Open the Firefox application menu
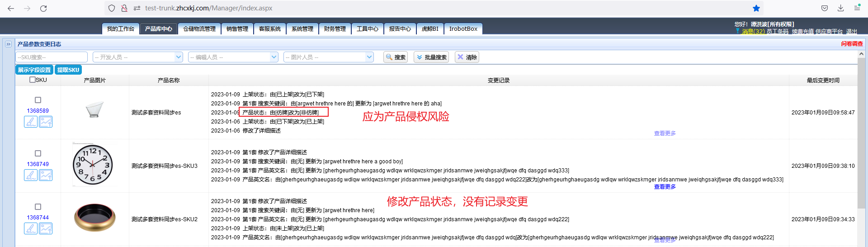The width and height of the screenshot is (868, 247). (x=857, y=8)
